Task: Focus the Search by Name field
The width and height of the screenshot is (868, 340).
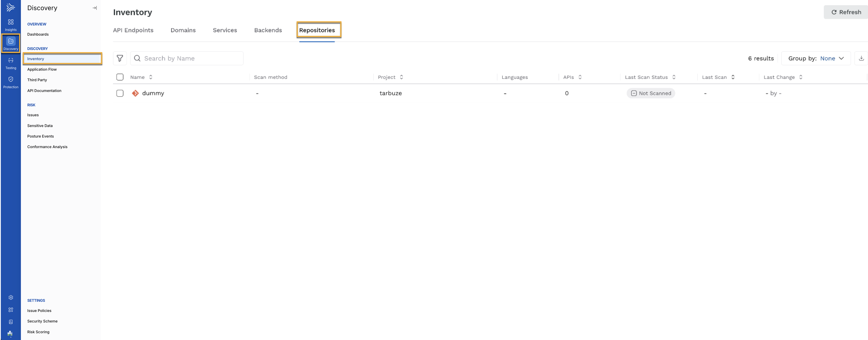Action: point(187,58)
